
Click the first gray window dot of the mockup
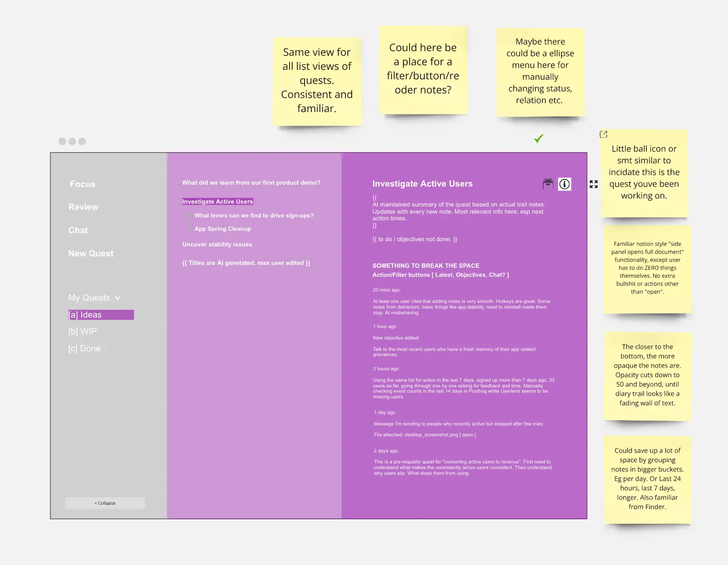[x=62, y=141]
